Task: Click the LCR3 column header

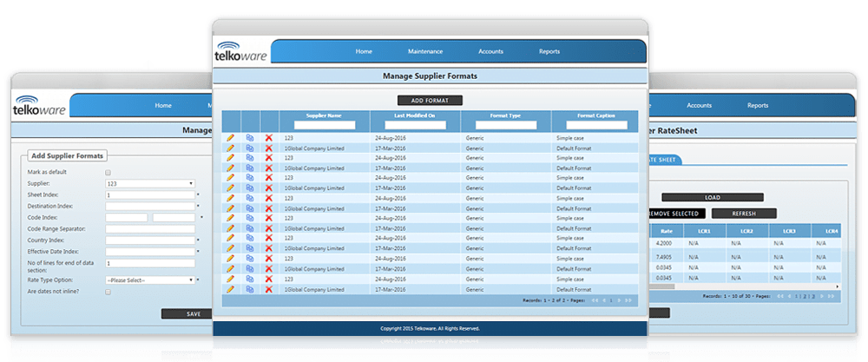Action: click(789, 230)
